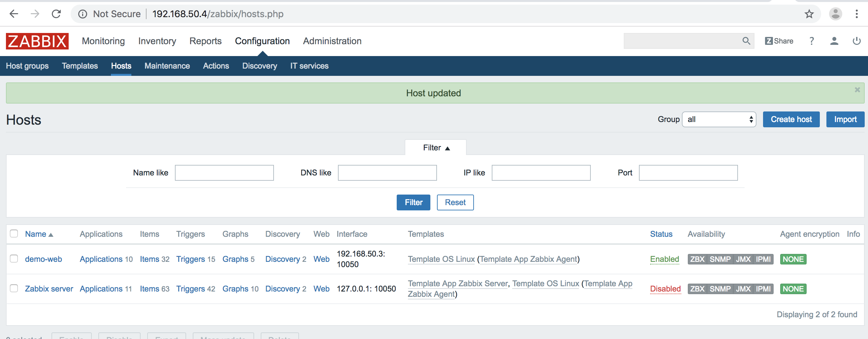The image size is (868, 339).
Task: Click JMX badge for Zabbix server
Action: pos(743,289)
